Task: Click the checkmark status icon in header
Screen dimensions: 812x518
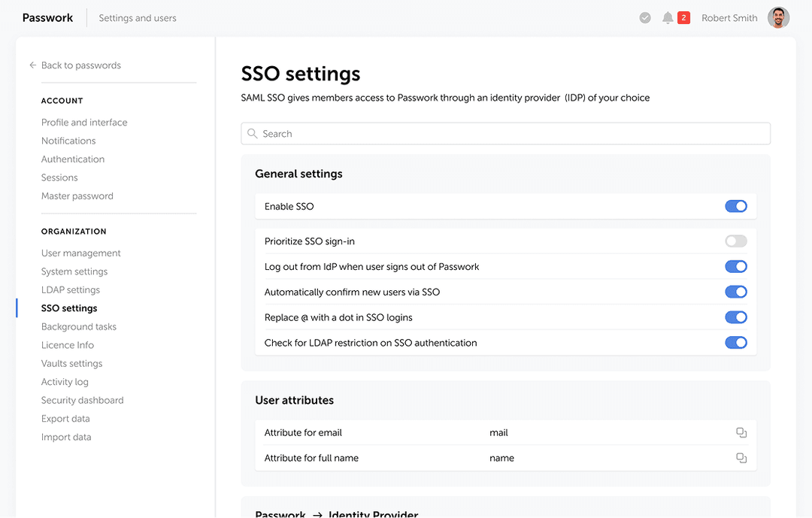Action: coord(645,18)
